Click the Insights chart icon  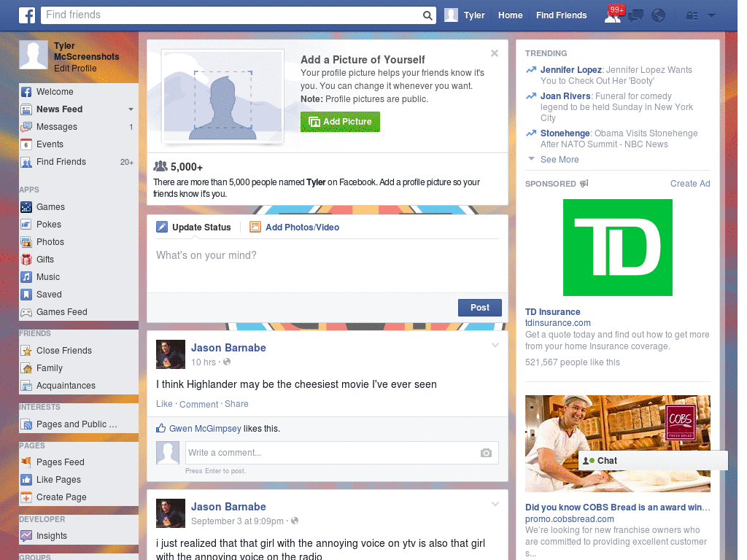click(26, 536)
